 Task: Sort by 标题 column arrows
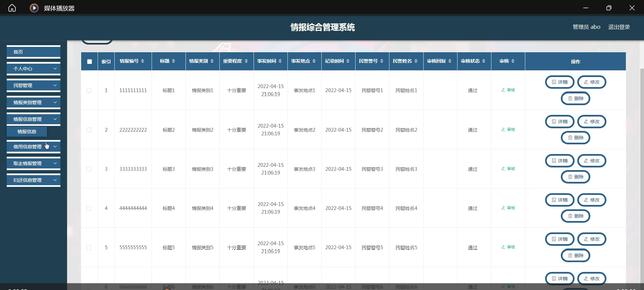coord(173,61)
